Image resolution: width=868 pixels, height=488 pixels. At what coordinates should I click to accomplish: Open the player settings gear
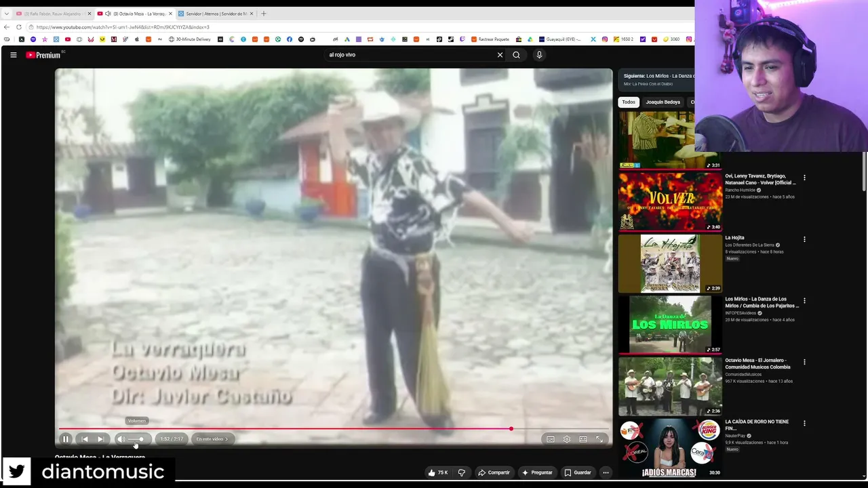point(567,439)
